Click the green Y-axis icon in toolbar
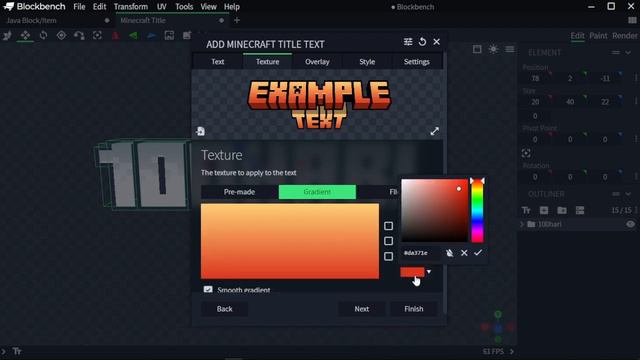Image resolution: width=640 pixels, height=360 pixels. click(133, 36)
